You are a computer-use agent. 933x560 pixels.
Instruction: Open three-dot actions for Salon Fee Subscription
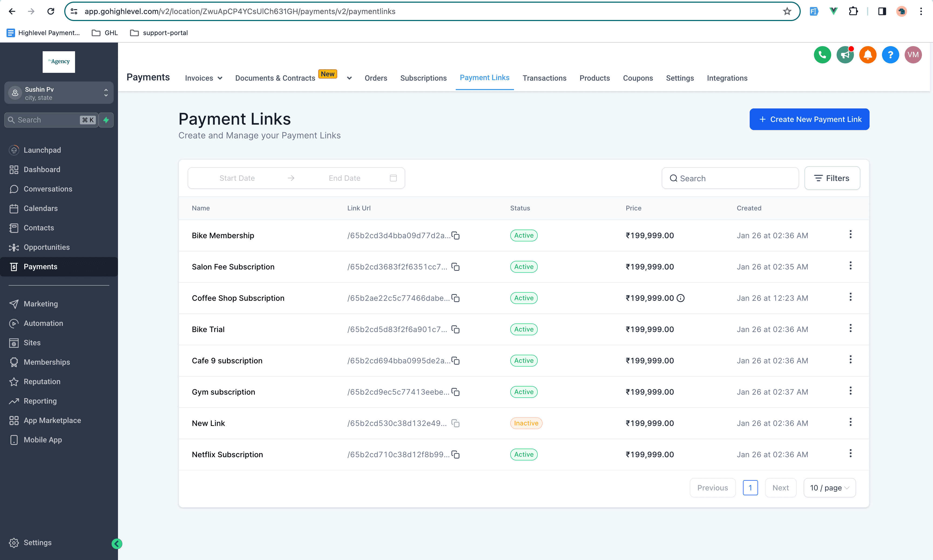point(851,266)
